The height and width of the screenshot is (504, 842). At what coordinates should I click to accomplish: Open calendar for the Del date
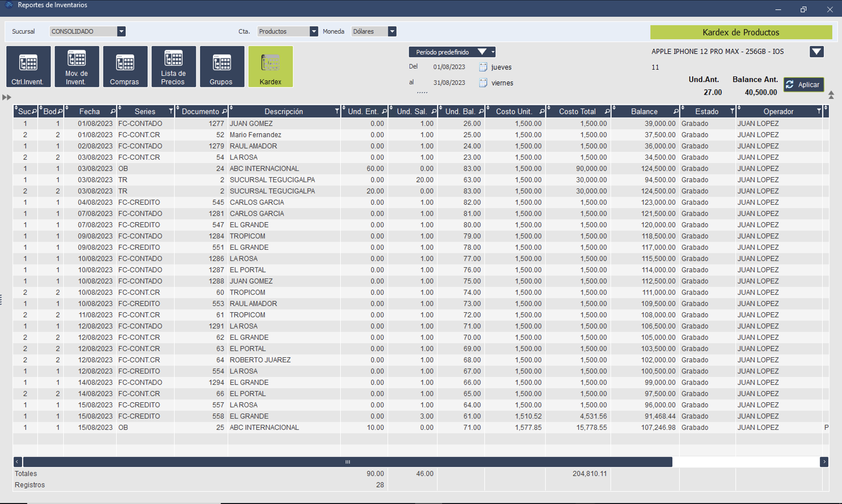(483, 67)
